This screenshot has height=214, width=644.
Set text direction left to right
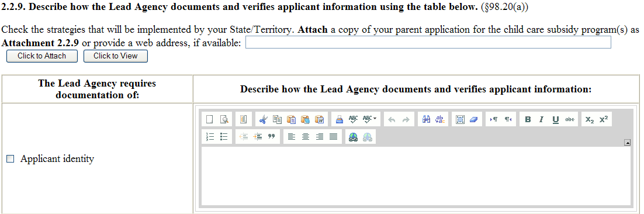[494, 119]
